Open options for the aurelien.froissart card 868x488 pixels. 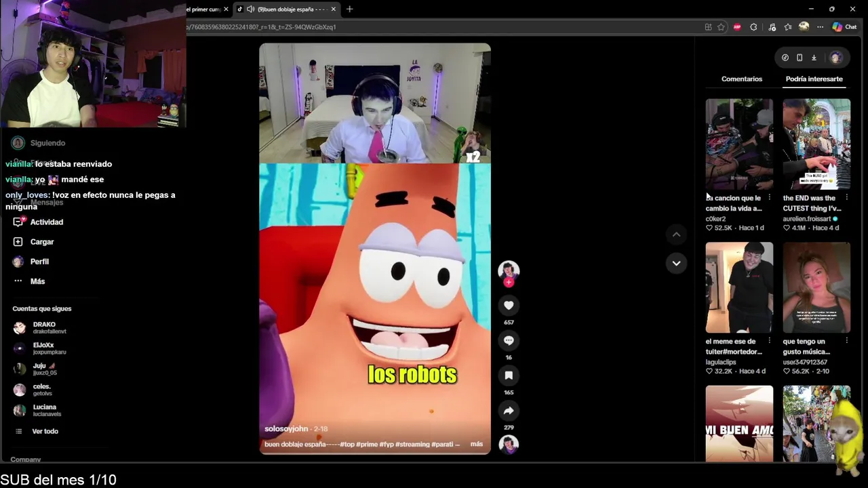[846, 198]
